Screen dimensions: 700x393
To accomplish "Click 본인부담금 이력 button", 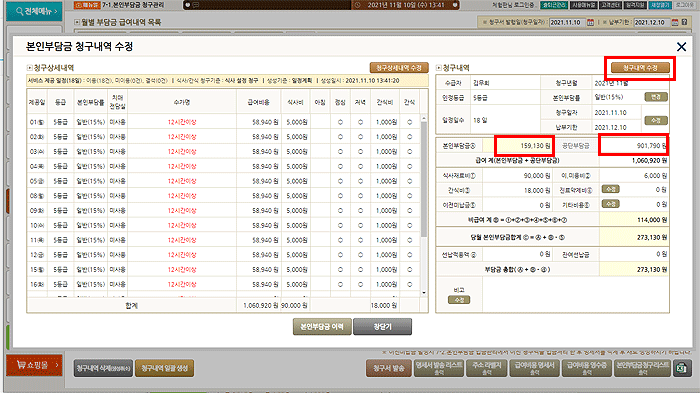I will point(322,327).
